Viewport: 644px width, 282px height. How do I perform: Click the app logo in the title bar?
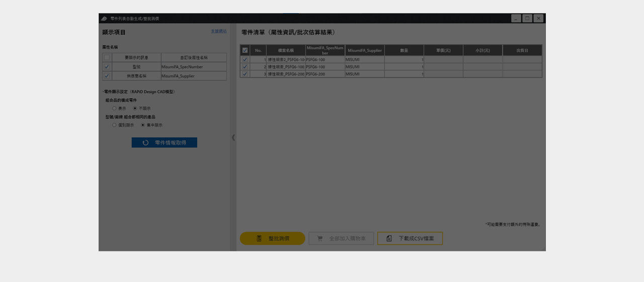click(x=104, y=19)
